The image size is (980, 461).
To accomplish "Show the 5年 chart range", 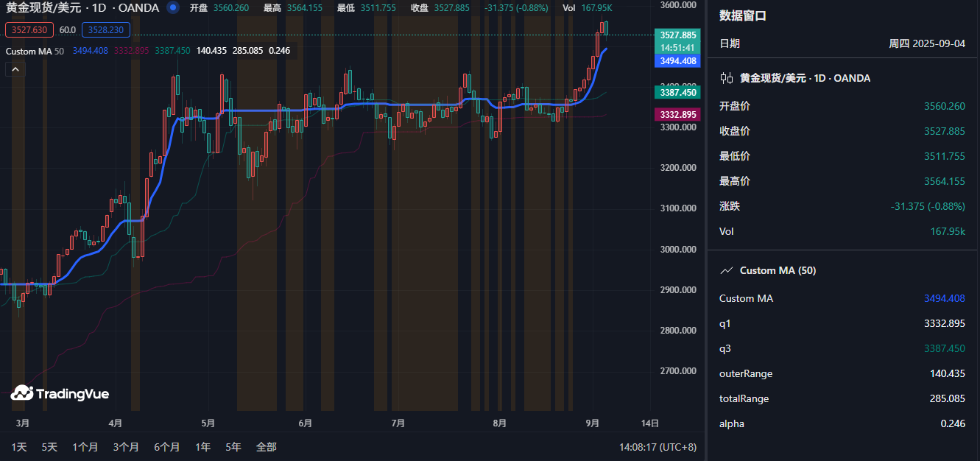I will [x=233, y=447].
